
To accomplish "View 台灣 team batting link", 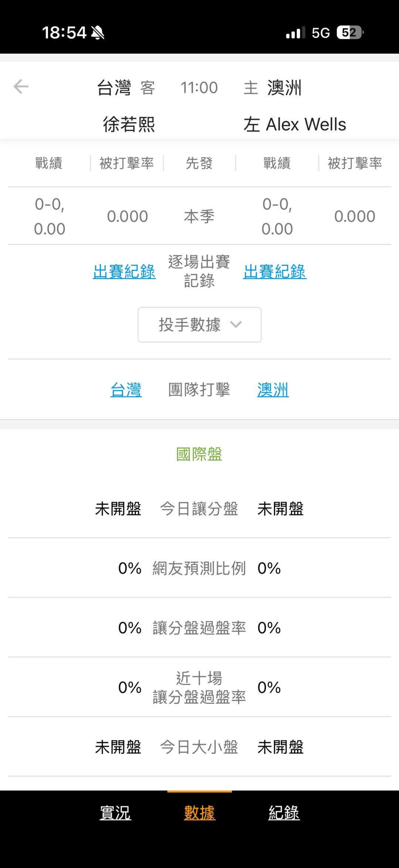I will click(x=126, y=390).
